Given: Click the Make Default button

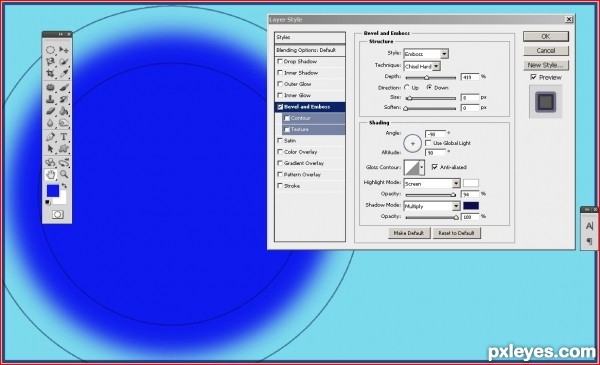Looking at the screenshot, I should tap(409, 233).
